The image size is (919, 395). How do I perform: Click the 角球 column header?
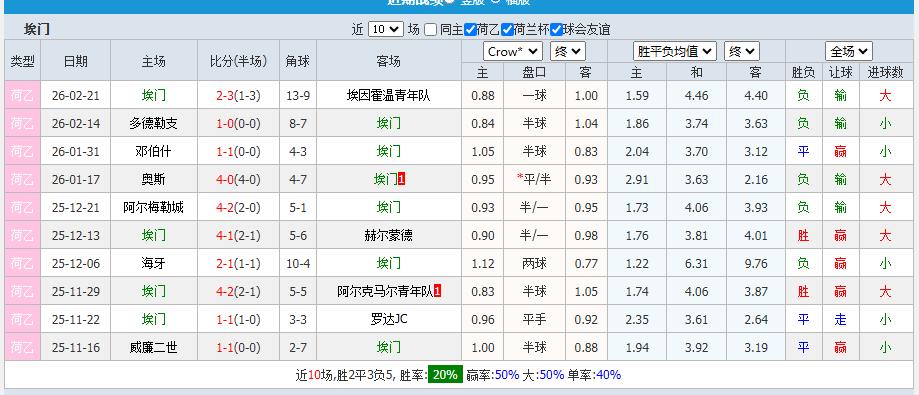[x=298, y=60]
